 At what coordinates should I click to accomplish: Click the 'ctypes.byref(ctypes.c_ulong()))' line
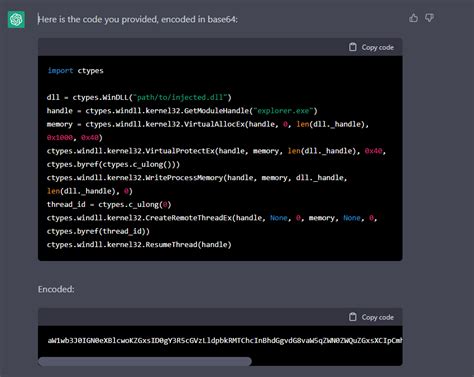click(x=113, y=164)
